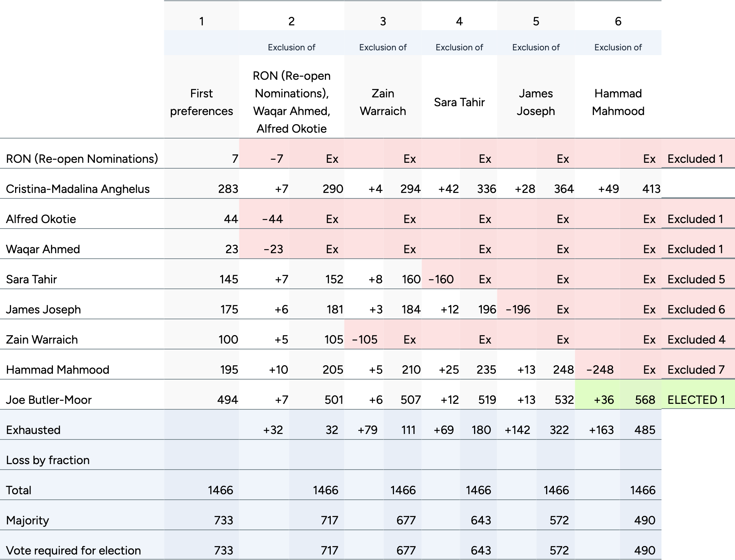This screenshot has height=560, width=735.
Task: Select Joe Butler-Moor's 494 first preference cell
Action: pyautogui.click(x=227, y=399)
